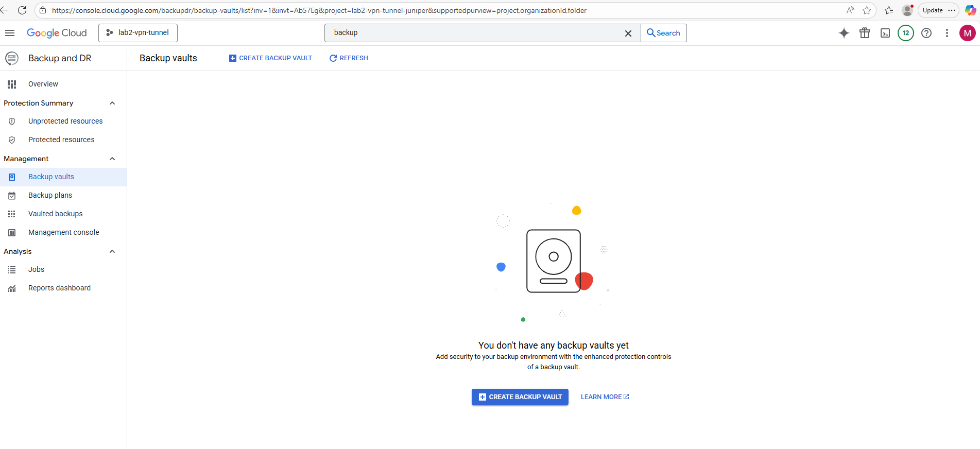The height and width of the screenshot is (449, 980).
Task: Clear the search box with the X
Action: coord(628,33)
